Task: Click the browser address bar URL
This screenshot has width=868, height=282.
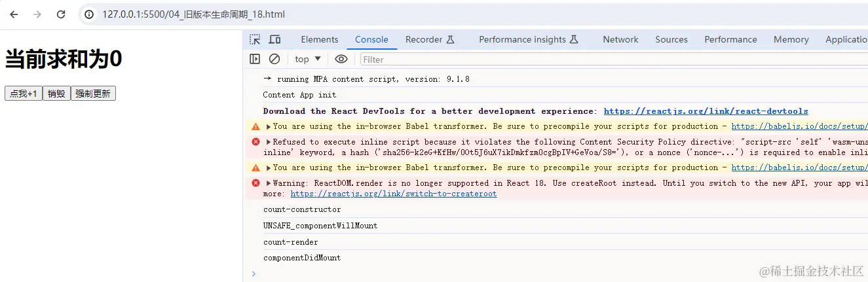Action: pos(193,14)
